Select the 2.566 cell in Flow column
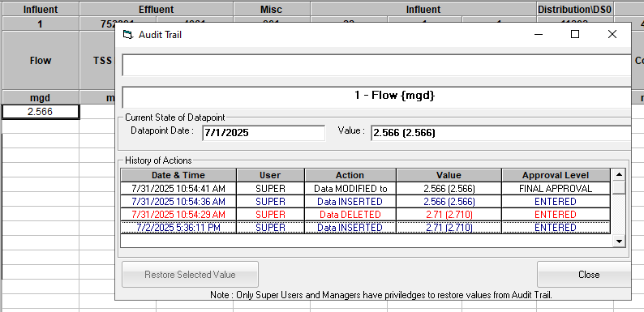The width and height of the screenshot is (644, 312). (41, 112)
